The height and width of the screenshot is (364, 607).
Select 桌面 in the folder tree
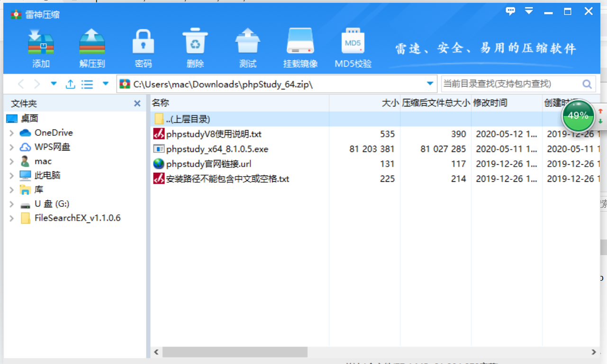(x=29, y=118)
